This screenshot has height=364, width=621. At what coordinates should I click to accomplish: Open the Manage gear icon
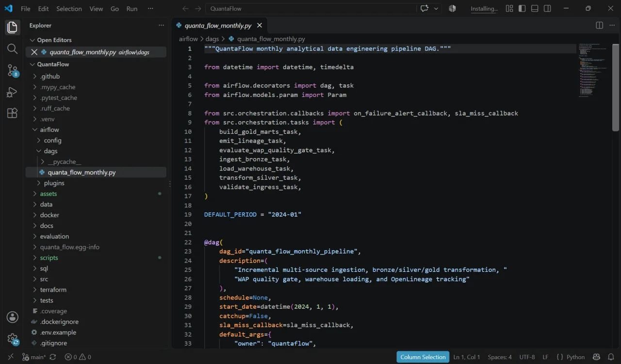pos(12,339)
